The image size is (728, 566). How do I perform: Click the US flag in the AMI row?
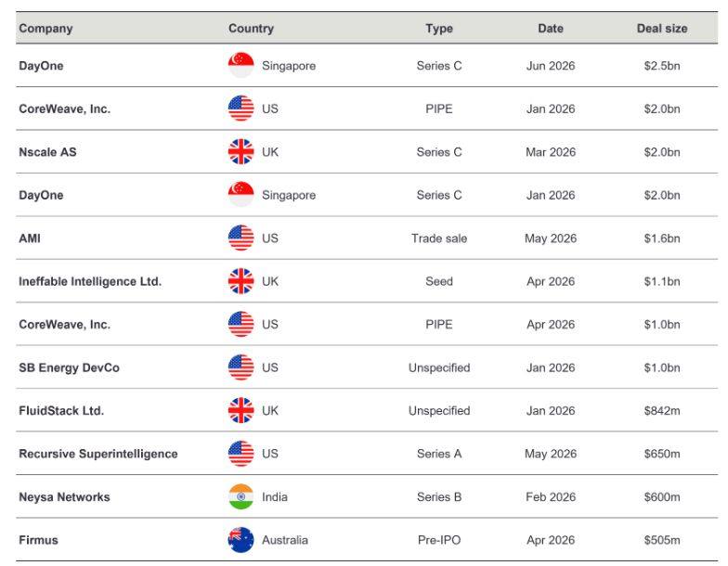click(241, 238)
